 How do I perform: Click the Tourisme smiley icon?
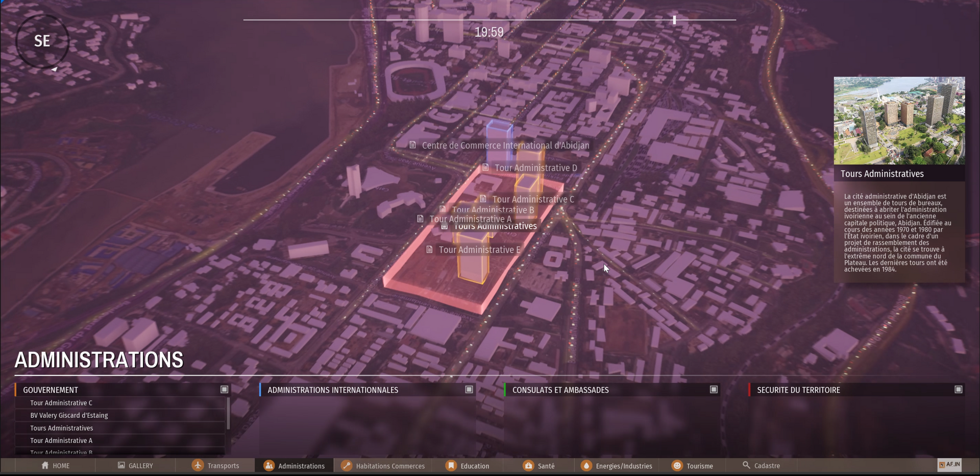(x=677, y=465)
